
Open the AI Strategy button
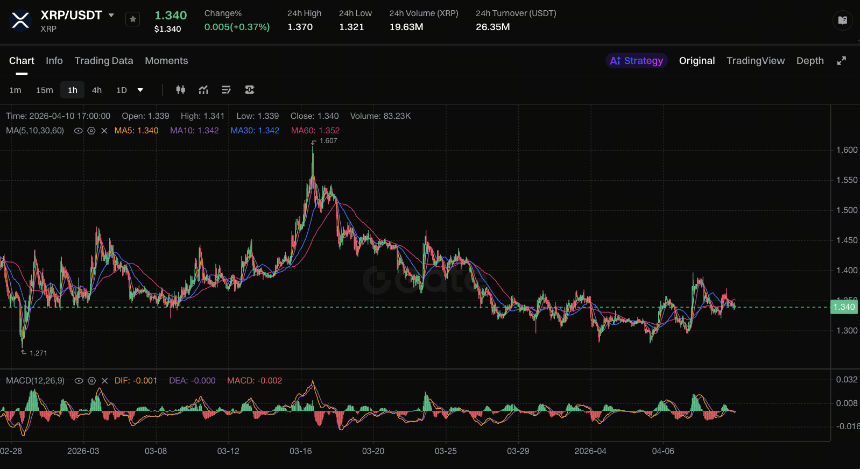point(636,61)
